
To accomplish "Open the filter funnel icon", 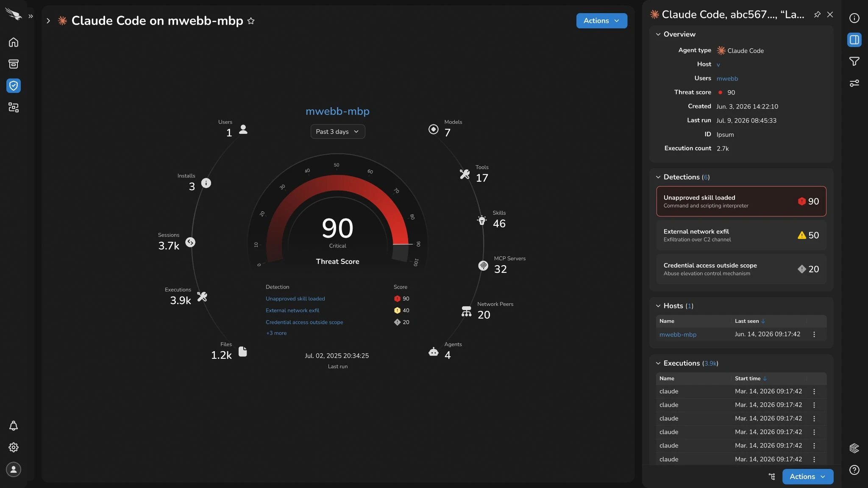I will [854, 61].
